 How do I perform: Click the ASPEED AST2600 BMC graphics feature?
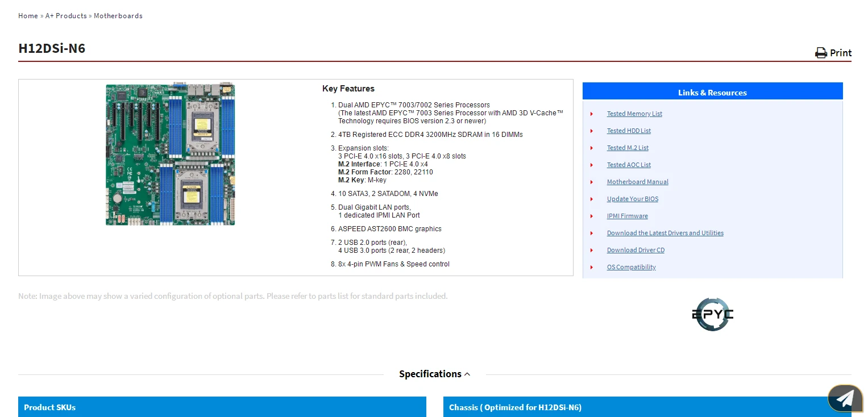(x=390, y=229)
